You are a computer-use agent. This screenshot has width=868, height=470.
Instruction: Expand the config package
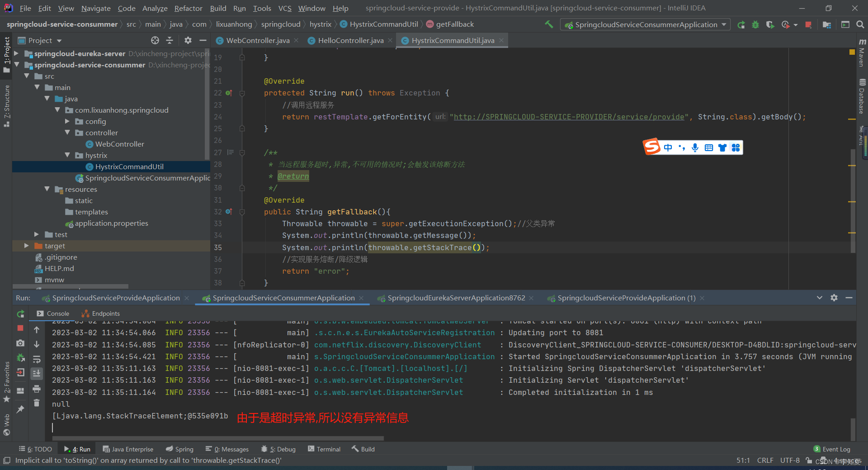[67, 121]
